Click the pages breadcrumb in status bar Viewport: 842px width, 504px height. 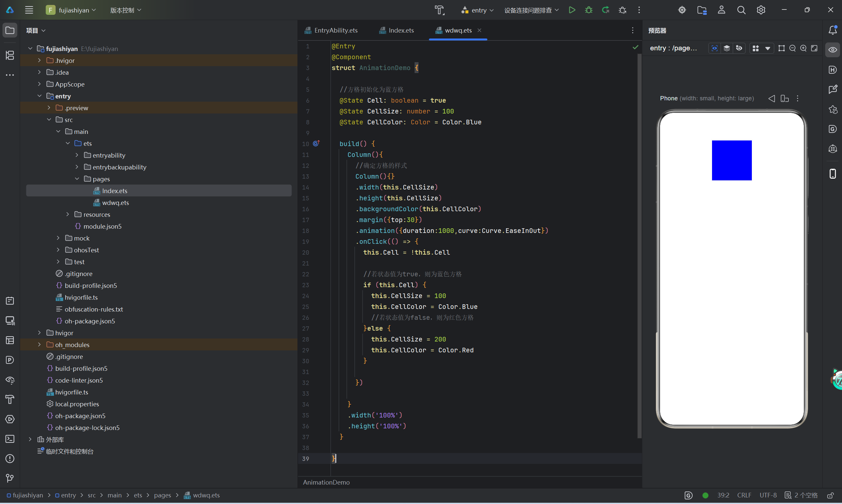[162, 495]
